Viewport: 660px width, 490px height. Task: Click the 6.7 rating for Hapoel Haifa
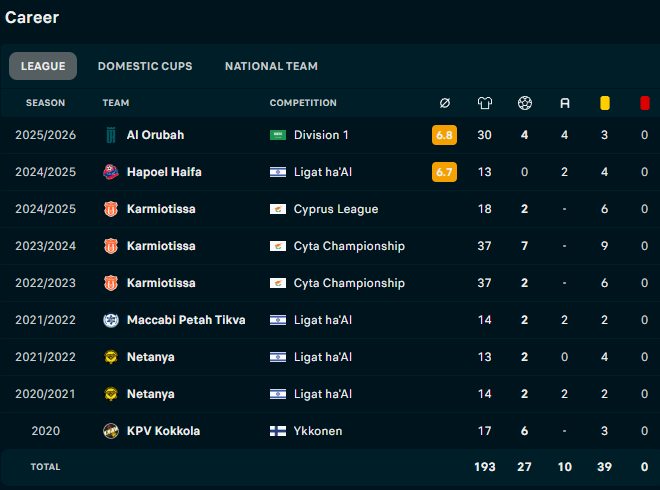tap(444, 172)
